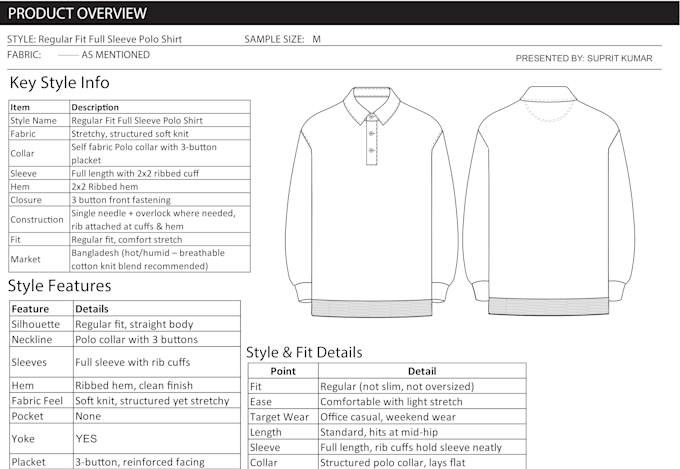This screenshot has width=680, height=469.
Task: Click the "Construction" row label
Action: pos(37,220)
